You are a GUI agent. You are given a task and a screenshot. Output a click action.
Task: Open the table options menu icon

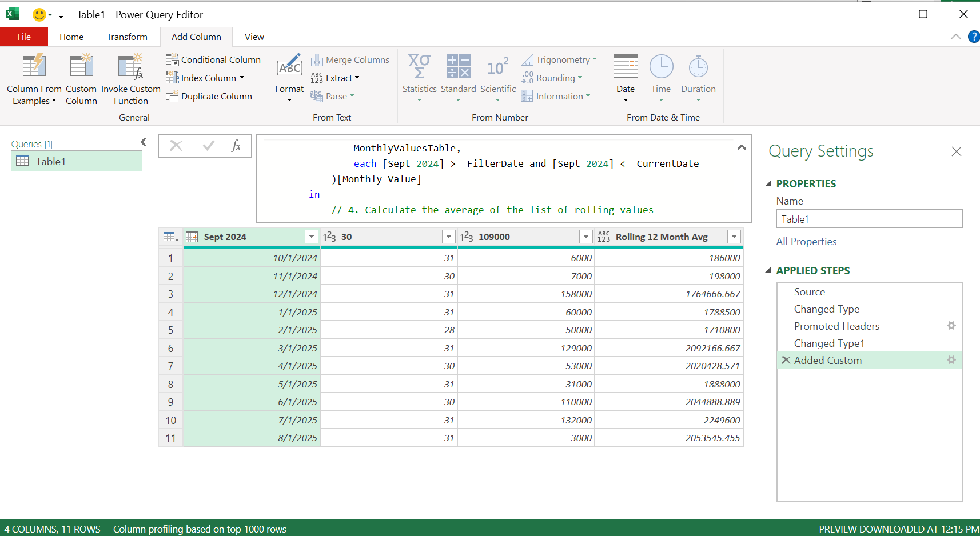coord(171,237)
